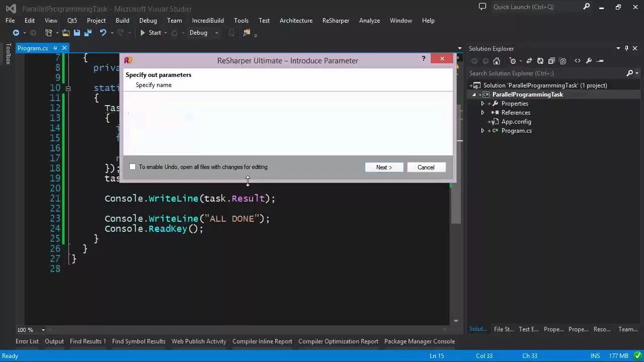Click the Collapse All icon in Solution Explorer

(551, 61)
